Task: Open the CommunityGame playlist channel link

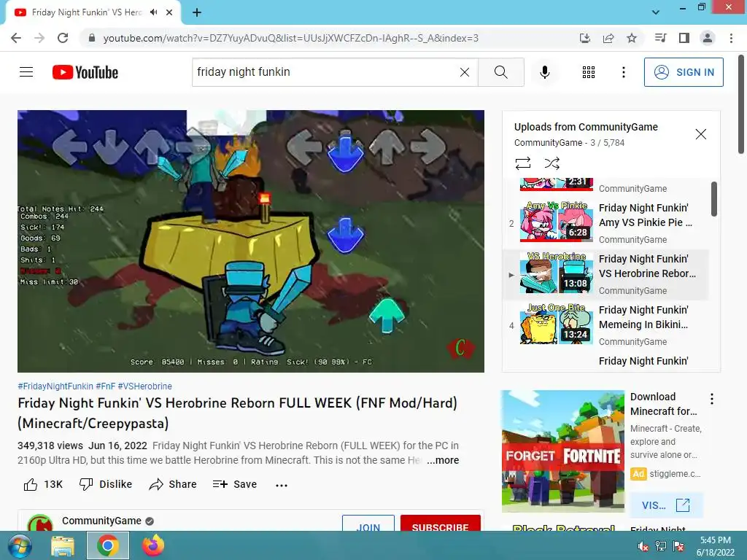Action: tap(548, 143)
